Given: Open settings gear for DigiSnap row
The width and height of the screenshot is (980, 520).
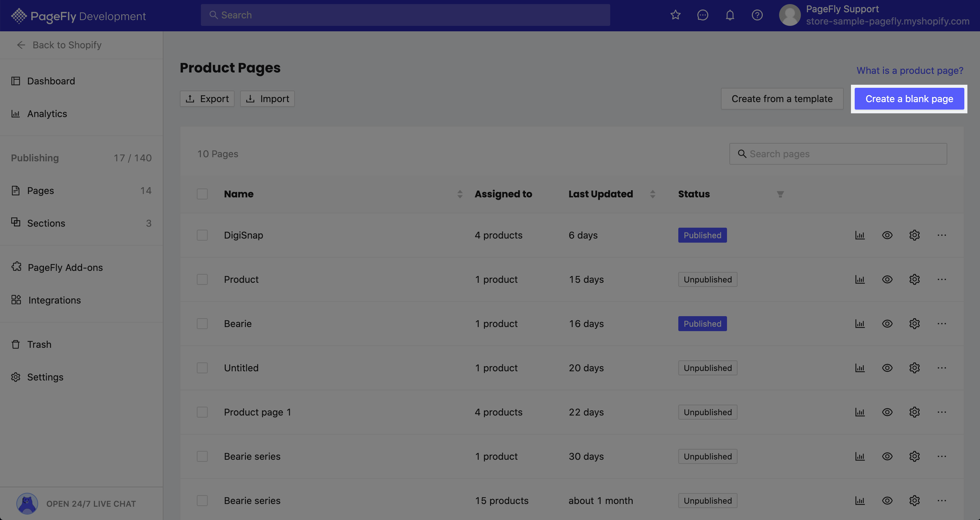Looking at the screenshot, I should pyautogui.click(x=914, y=235).
